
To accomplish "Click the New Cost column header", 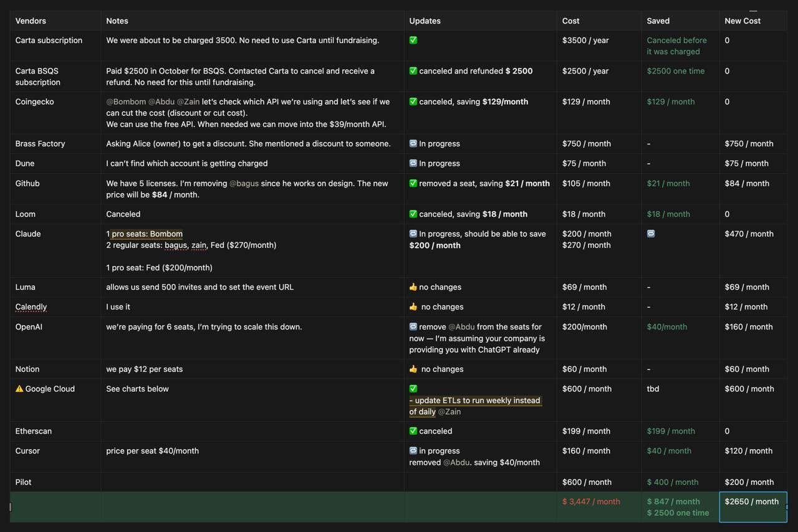I will point(753,21).
